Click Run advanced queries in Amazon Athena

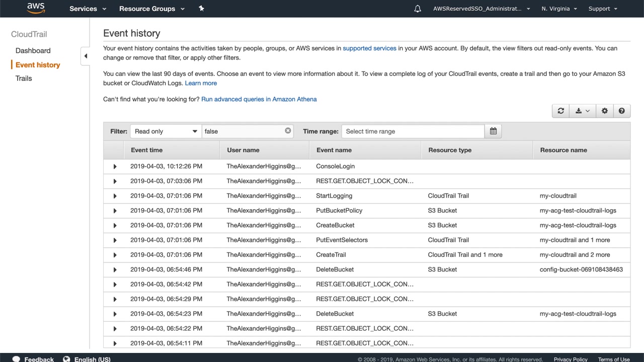(x=259, y=99)
